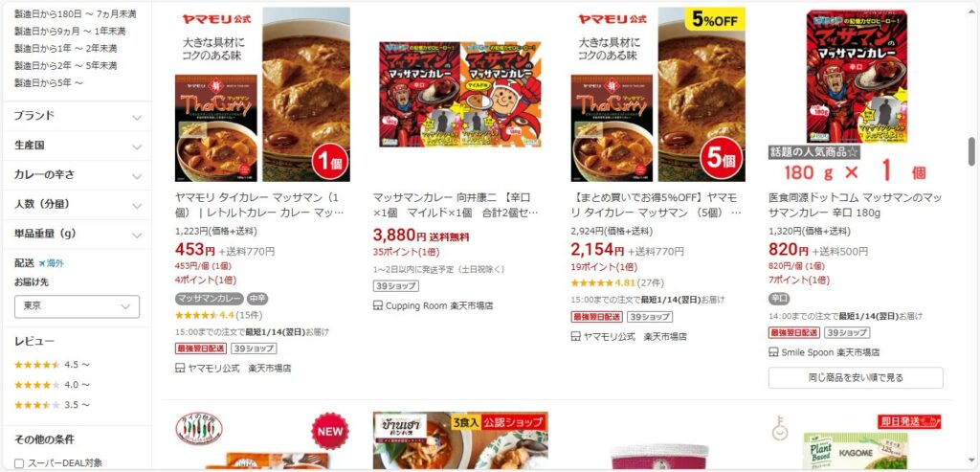Open the お届け先 東京 dropdown
Image resolution: width=980 pixels, height=472 pixels.
tap(77, 307)
